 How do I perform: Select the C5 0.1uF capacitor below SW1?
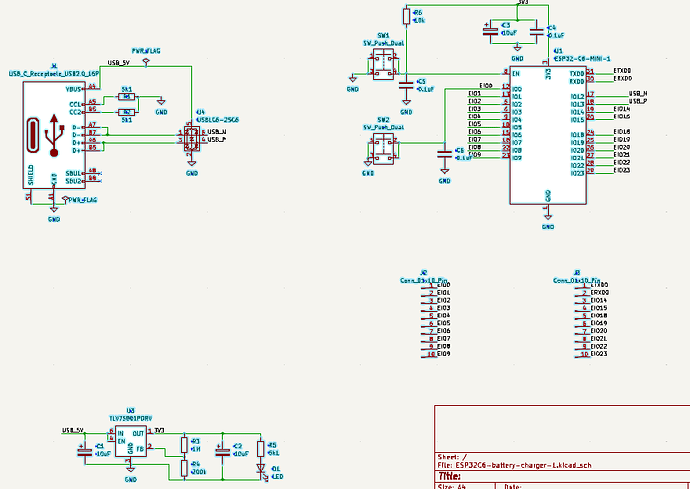406,85
